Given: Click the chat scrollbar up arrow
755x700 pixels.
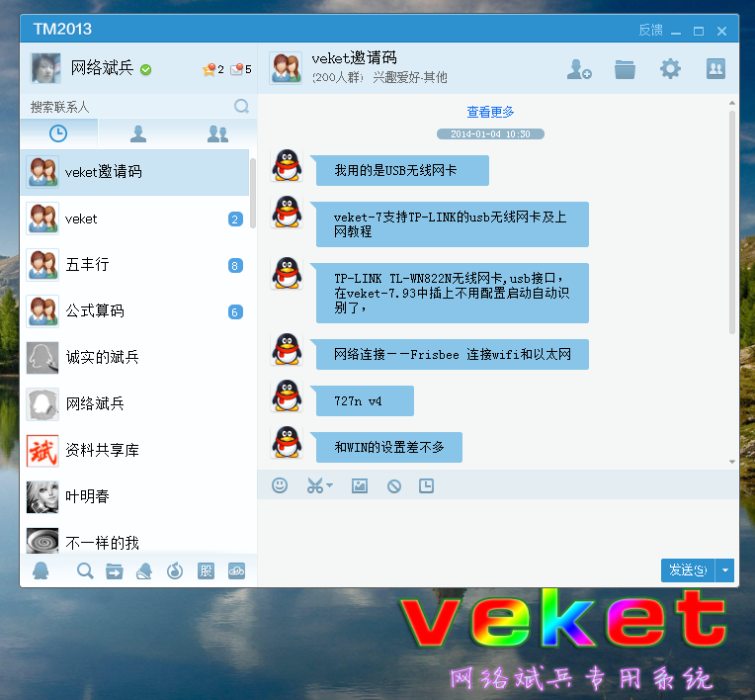Looking at the screenshot, I should pos(732,103).
